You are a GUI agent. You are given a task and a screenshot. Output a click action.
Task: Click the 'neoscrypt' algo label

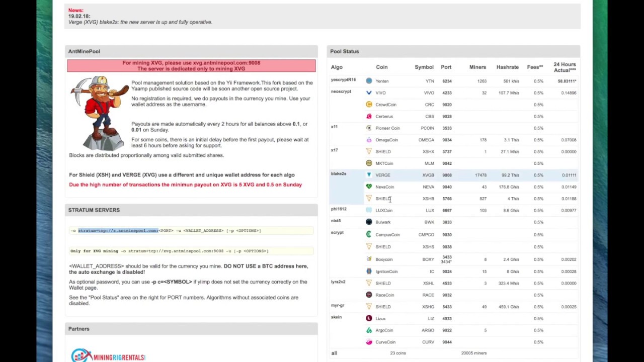click(341, 92)
